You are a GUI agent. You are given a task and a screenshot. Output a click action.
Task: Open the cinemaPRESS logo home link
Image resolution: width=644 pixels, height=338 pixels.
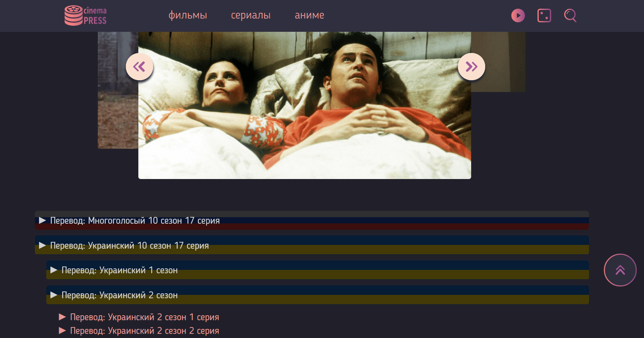pos(86,16)
